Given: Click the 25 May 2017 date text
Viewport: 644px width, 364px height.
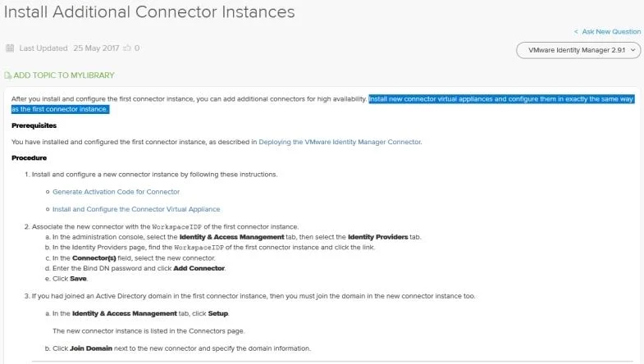Looking at the screenshot, I should click(96, 48).
